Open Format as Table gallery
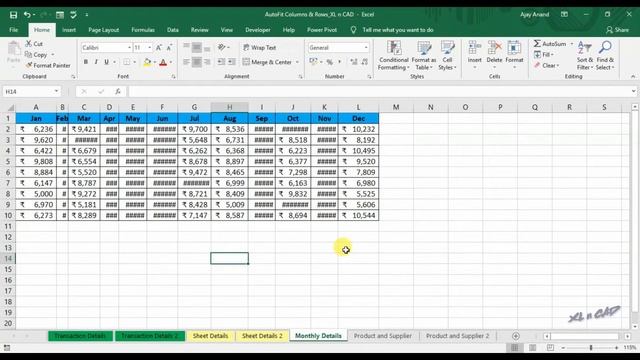 click(x=424, y=56)
